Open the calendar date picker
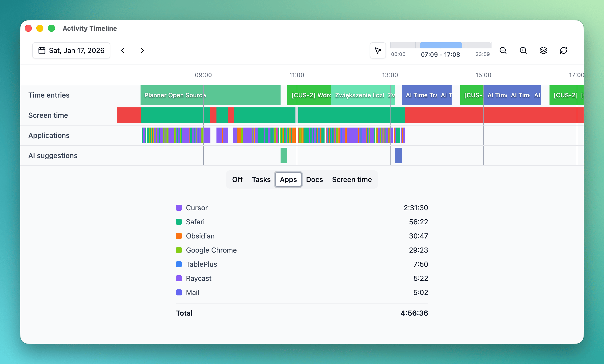The width and height of the screenshot is (604, 364). [x=42, y=50]
